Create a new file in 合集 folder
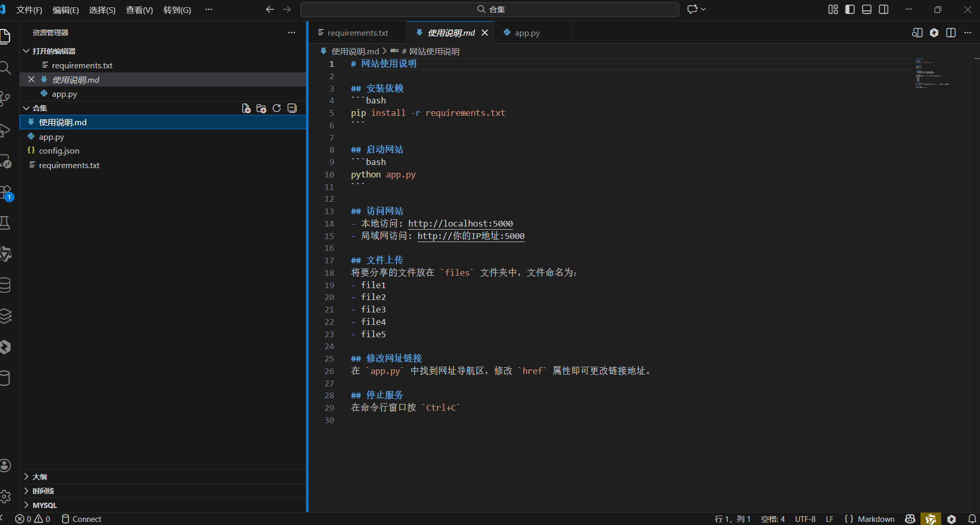Screen dimensions: 980x525 pyautogui.click(x=246, y=108)
